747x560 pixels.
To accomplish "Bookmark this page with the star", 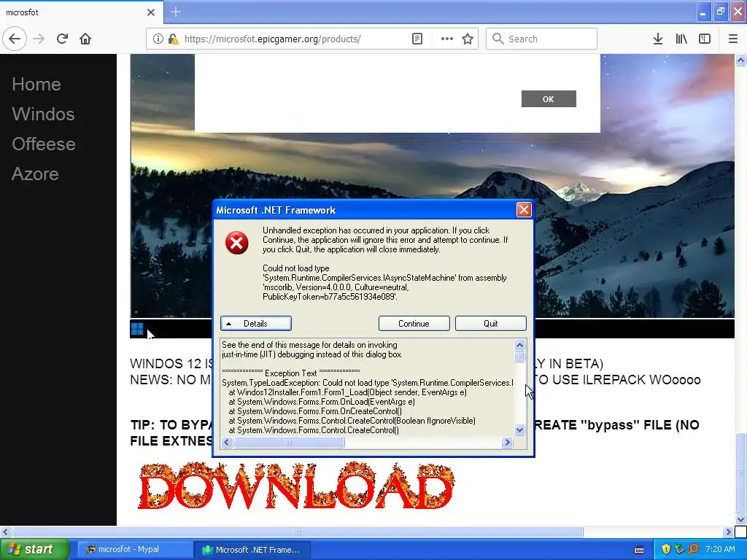I will pyautogui.click(x=468, y=39).
